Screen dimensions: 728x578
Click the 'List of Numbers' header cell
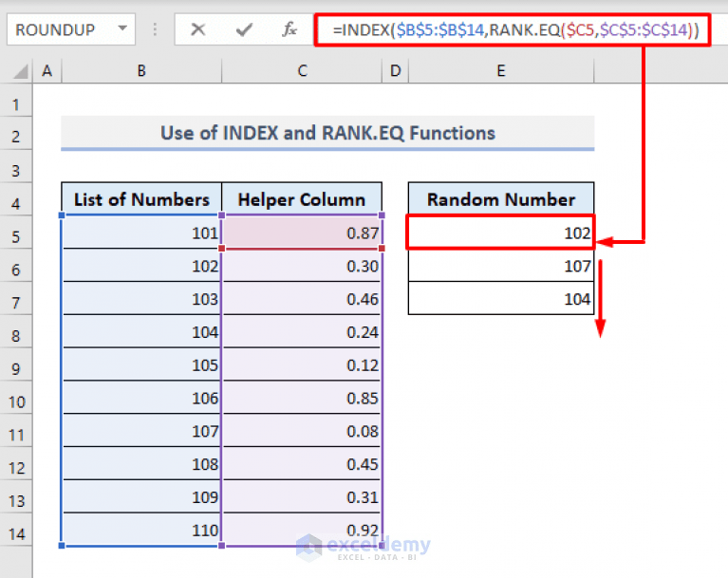click(141, 199)
